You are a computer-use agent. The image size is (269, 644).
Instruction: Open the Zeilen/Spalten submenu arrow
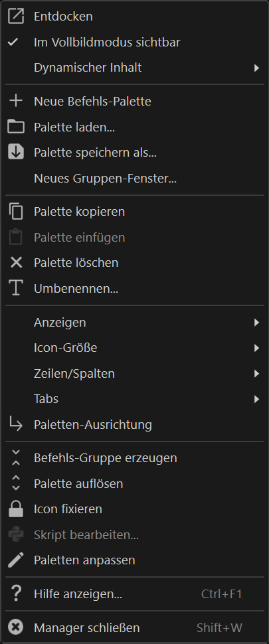256,374
